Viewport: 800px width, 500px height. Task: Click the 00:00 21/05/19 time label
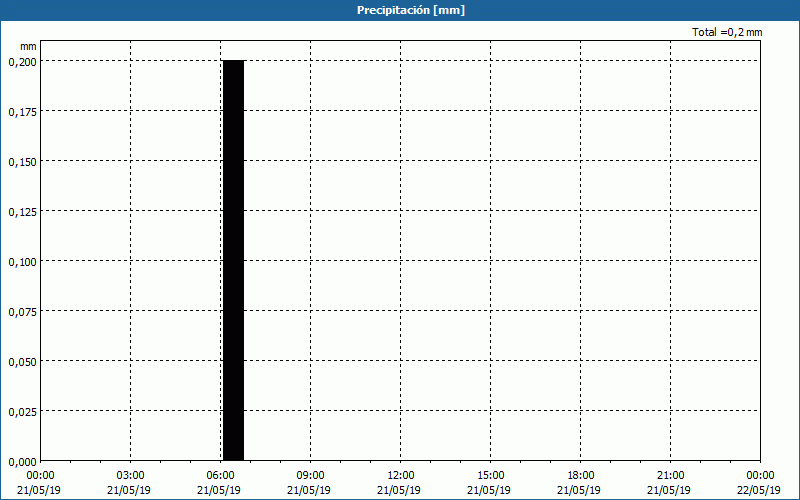(x=39, y=483)
